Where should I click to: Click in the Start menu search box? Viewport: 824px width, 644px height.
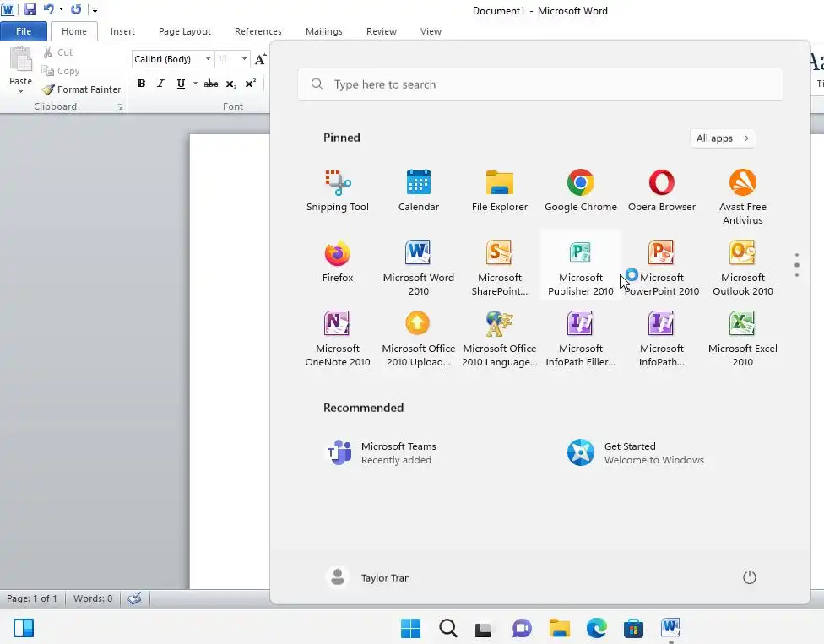tap(539, 84)
